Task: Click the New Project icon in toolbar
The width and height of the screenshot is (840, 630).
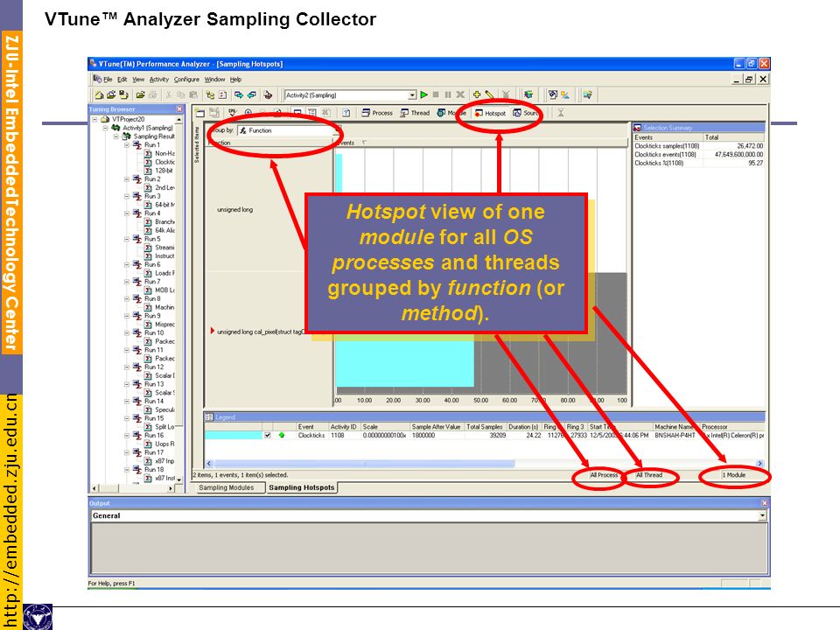Action: pyautogui.click(x=99, y=94)
